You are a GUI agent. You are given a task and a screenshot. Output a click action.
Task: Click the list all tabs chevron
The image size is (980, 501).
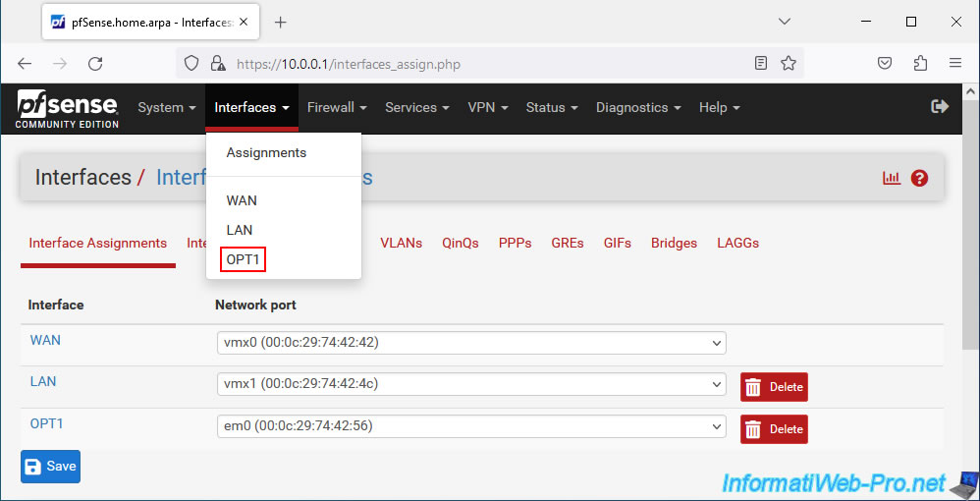tap(785, 22)
